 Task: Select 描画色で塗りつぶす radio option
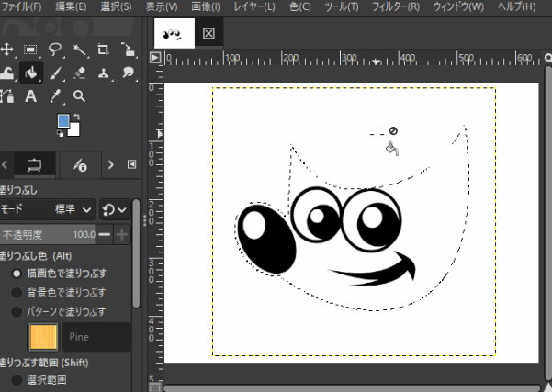[x=17, y=274]
